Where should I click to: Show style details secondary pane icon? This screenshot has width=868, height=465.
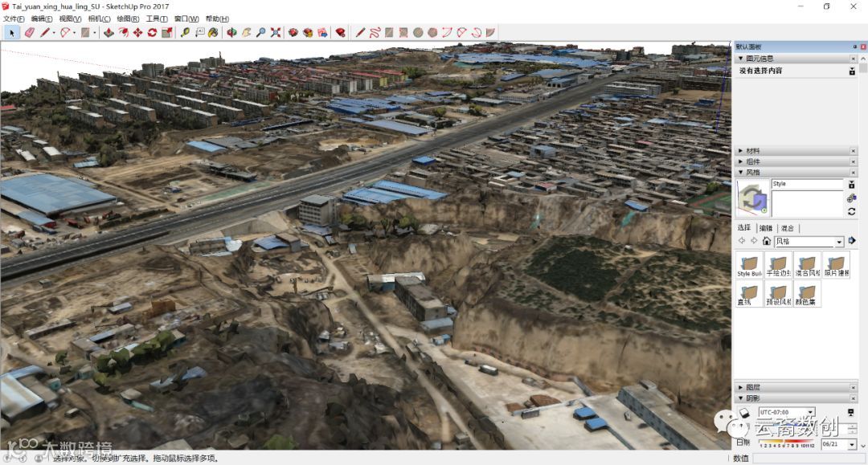851,184
